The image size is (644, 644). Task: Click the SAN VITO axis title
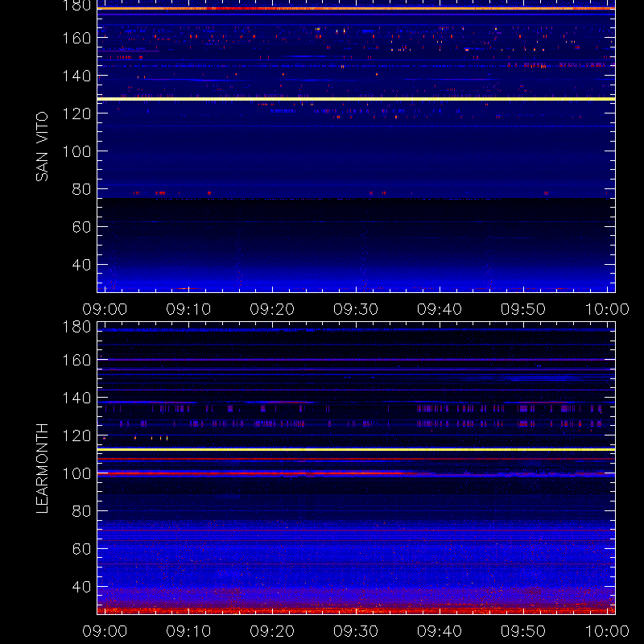[42, 147]
